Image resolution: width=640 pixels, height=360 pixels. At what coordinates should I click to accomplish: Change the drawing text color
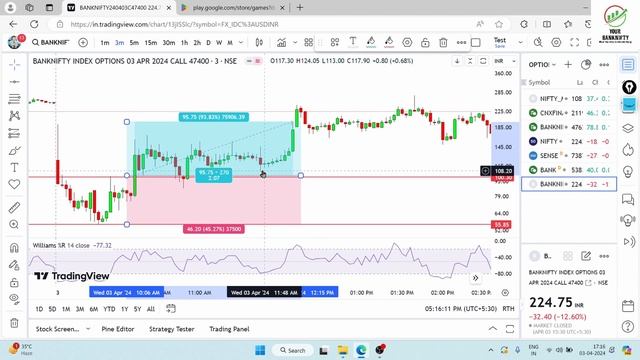(x=353, y=42)
